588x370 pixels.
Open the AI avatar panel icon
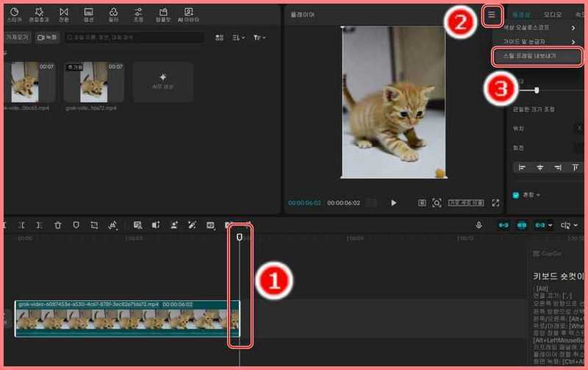click(189, 15)
